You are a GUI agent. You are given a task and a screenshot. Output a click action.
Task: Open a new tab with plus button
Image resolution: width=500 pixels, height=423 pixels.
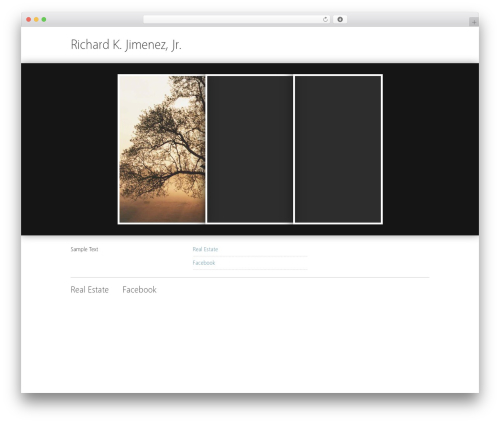(474, 22)
